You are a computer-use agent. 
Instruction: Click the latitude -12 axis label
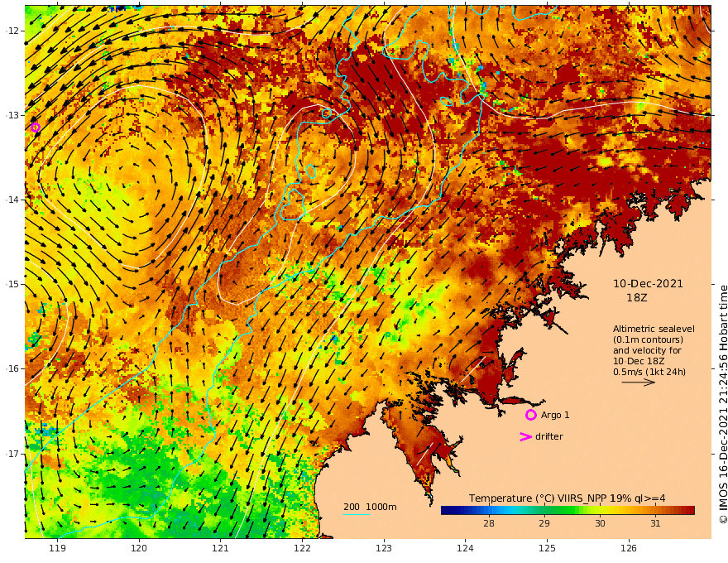point(13,31)
